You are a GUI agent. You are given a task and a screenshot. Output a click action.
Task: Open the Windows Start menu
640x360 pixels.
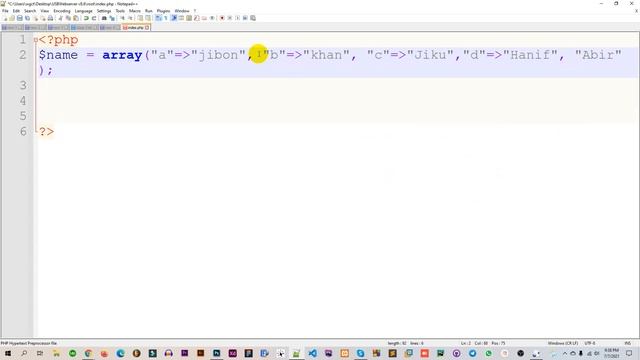(7, 353)
